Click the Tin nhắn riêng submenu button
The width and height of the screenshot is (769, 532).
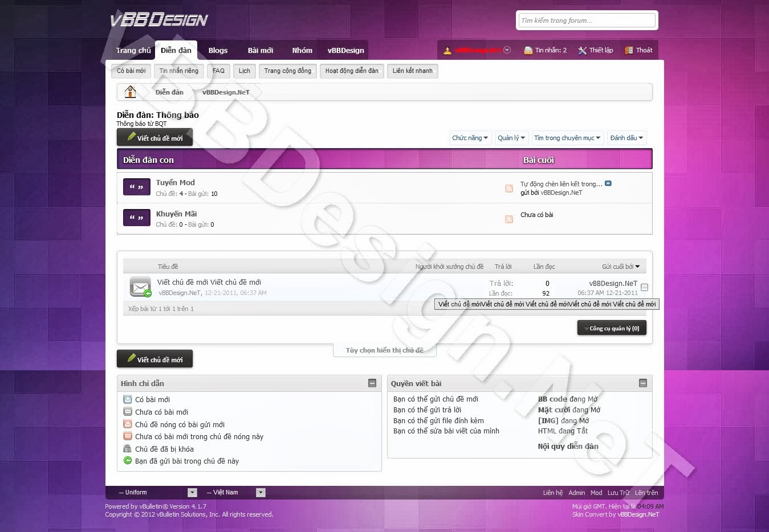179,71
